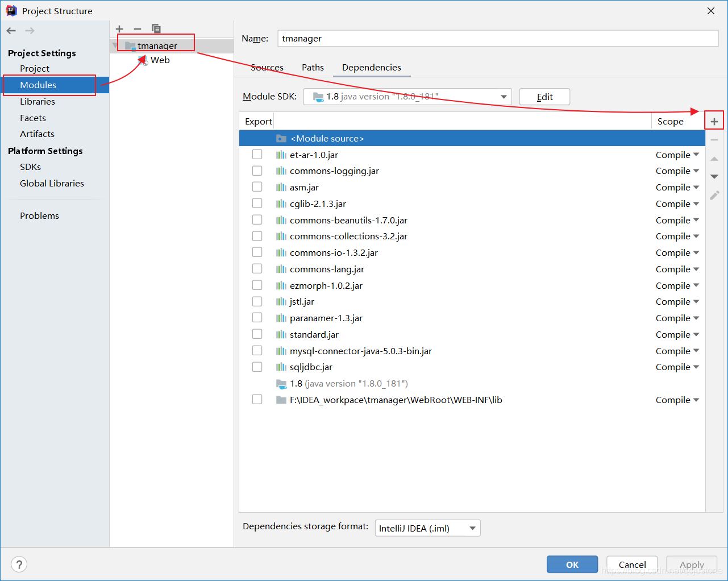
Task: Click the Edit SDK button
Action: coord(544,97)
